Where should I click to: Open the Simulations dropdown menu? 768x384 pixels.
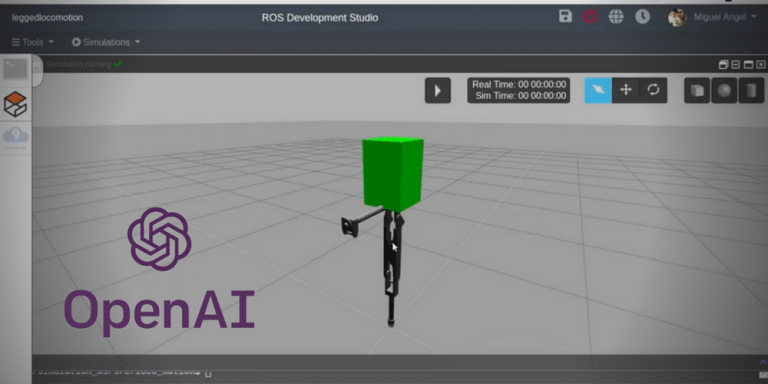(x=106, y=42)
